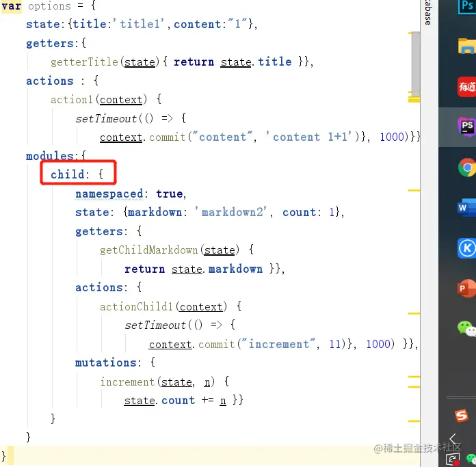Click the Sogou input method icon
The height and width of the screenshot is (467, 476).
[462, 416]
